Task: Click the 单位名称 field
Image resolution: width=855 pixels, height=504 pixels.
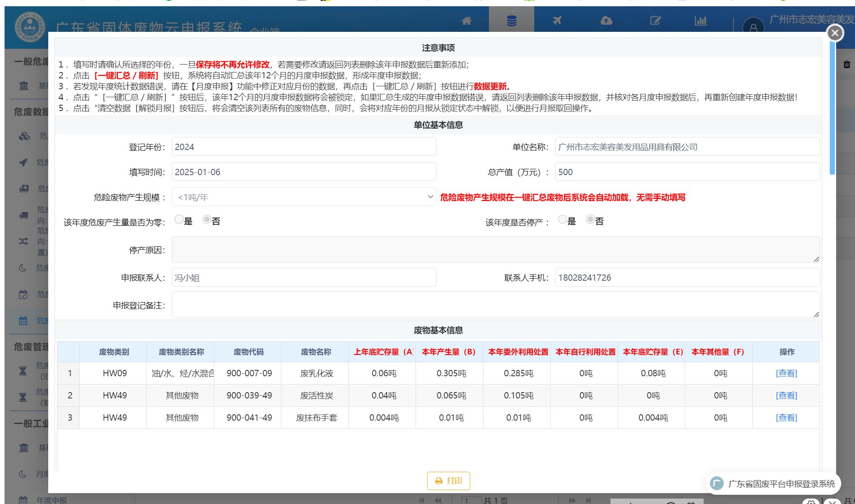Action: pos(687,147)
